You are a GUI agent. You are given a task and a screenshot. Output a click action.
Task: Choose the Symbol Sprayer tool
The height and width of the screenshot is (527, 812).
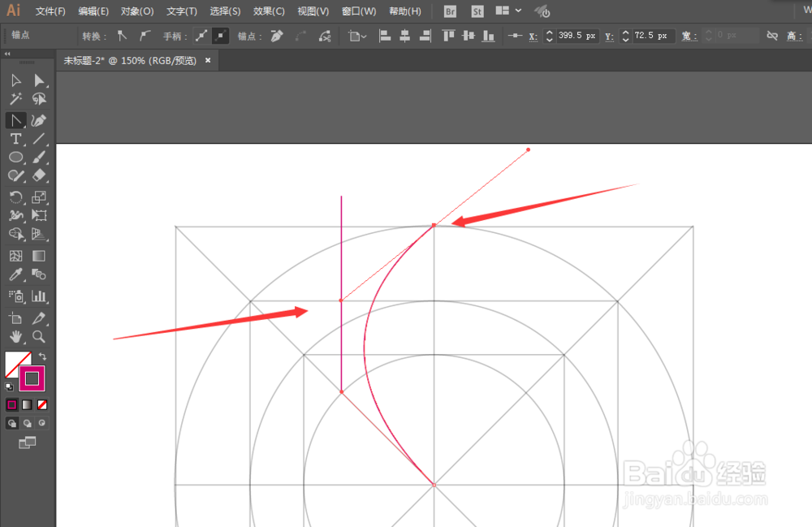point(15,296)
